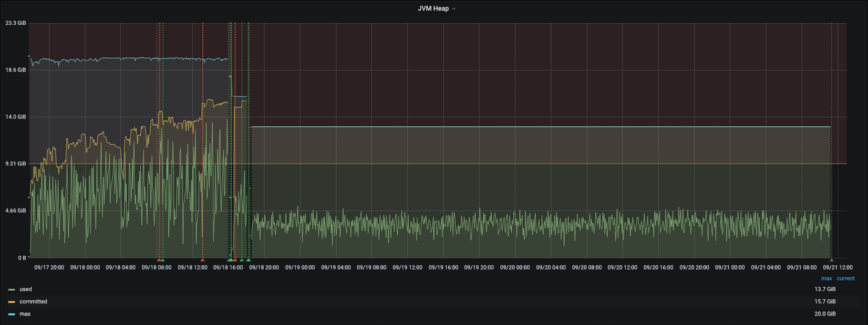Select the red annotation marker near 09/18 12:00
Image resolution: width=868 pixels, height=325 pixels.
coord(203,260)
